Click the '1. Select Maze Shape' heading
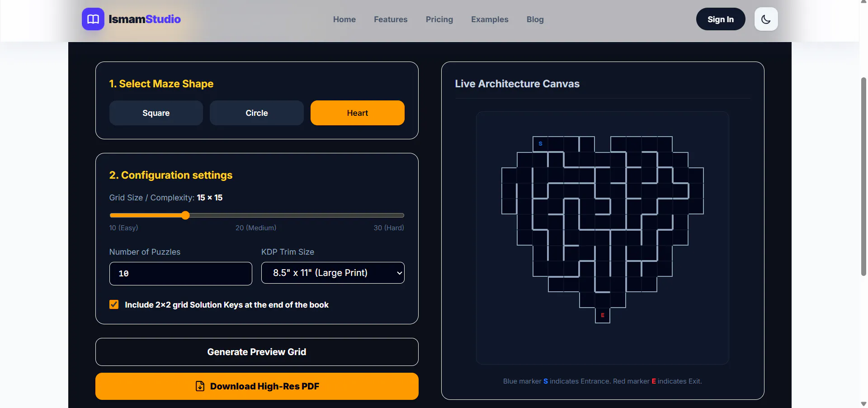This screenshot has height=408, width=868. tap(161, 84)
